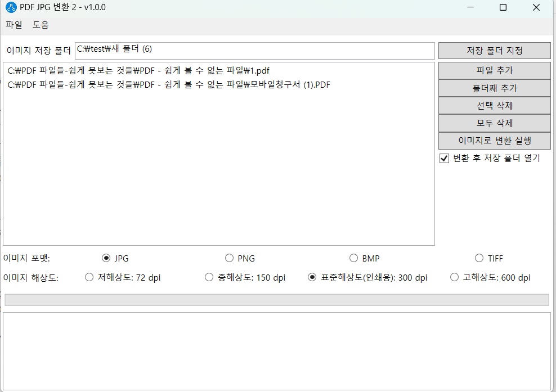Image resolution: width=556 pixels, height=392 pixels.
Task: Select the PNG image format
Action: coord(230,258)
